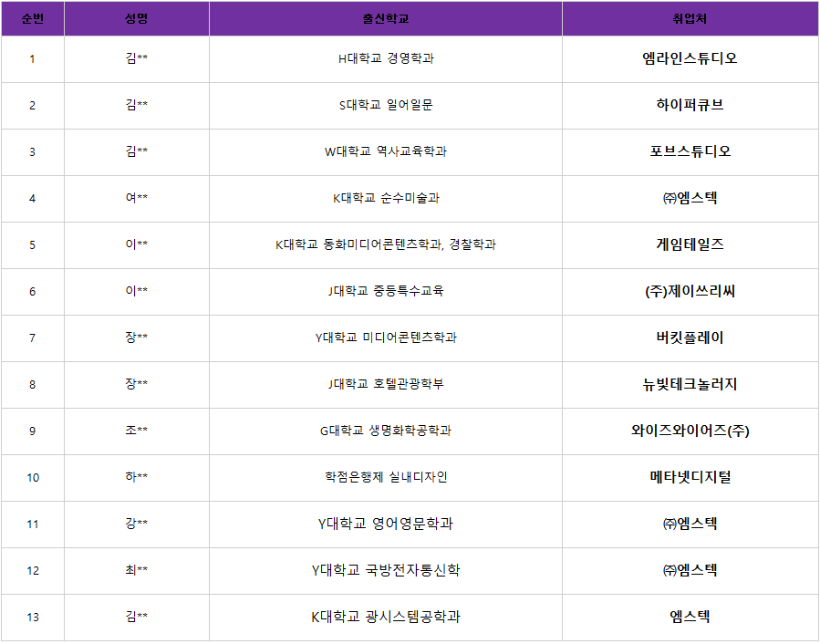Open the 포브스튜디오 company entry
Image resolution: width=820 pixels, height=644 pixels.
coord(690,151)
